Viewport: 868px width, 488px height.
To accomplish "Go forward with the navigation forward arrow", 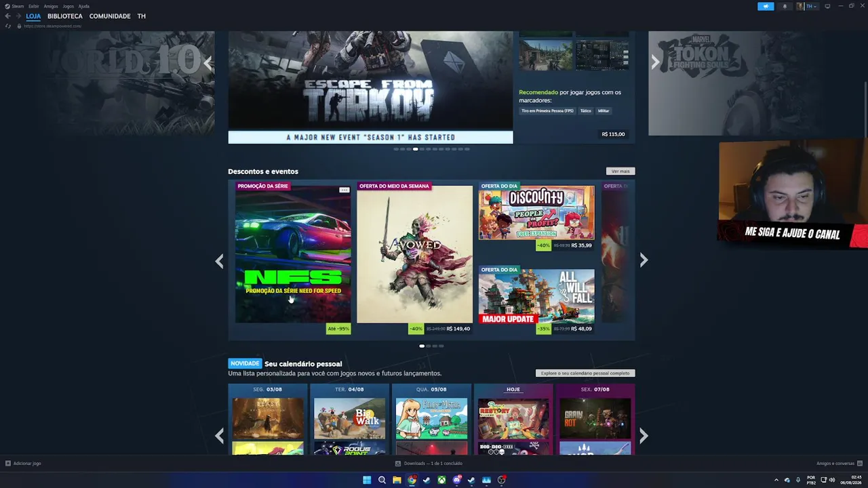I will (18, 16).
